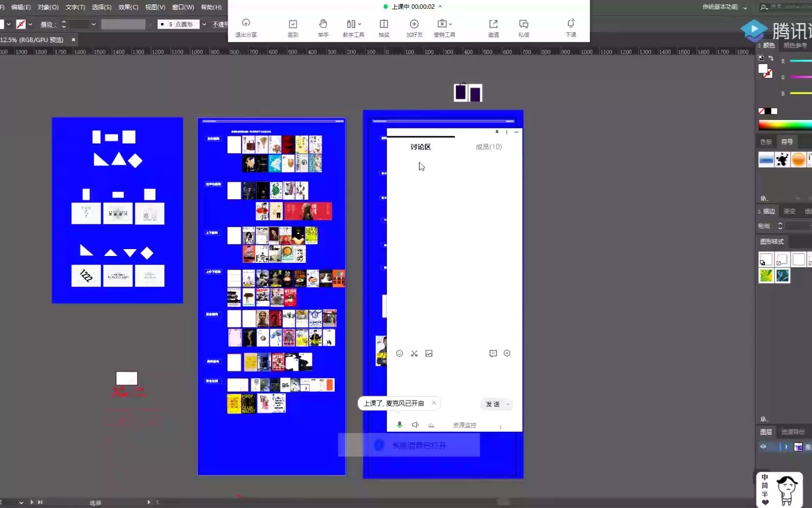Click the swap fill and stroke arrows icon

pos(771,58)
